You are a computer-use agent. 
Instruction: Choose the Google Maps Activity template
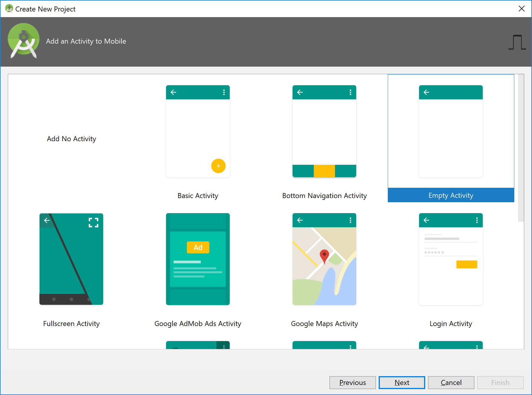coord(324,259)
